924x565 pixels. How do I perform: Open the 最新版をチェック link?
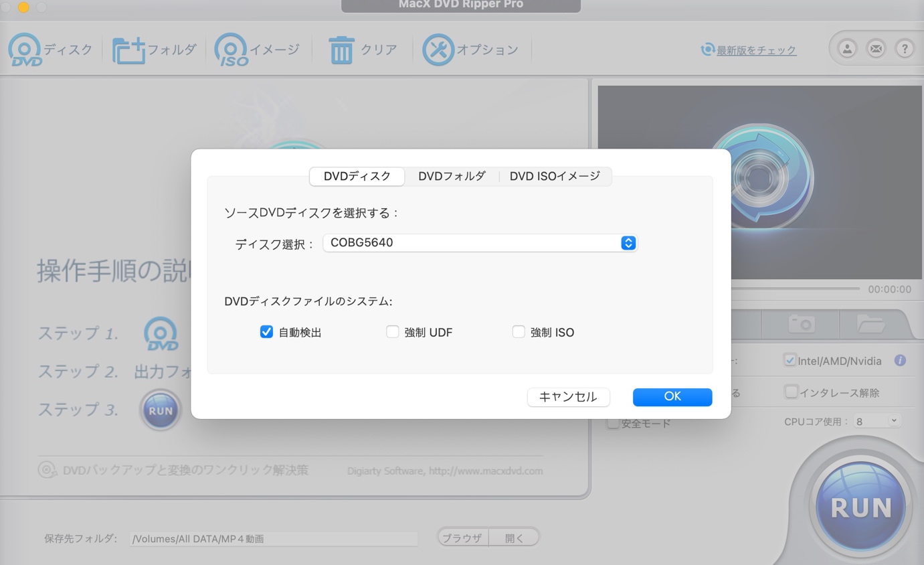click(x=756, y=50)
